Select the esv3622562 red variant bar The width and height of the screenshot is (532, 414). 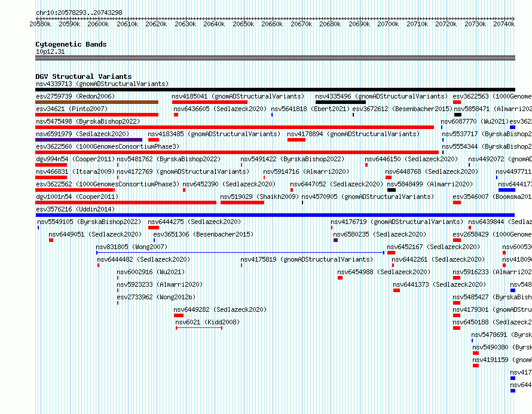tap(75, 190)
